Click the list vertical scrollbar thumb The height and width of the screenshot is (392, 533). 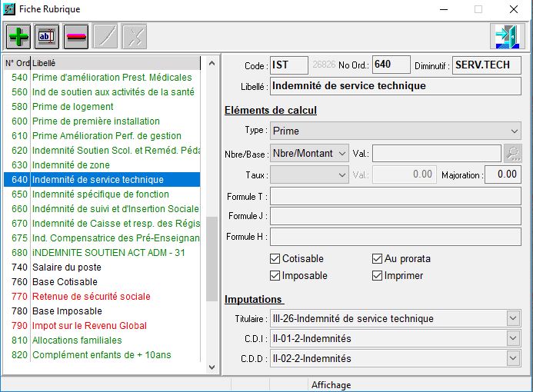(212, 259)
